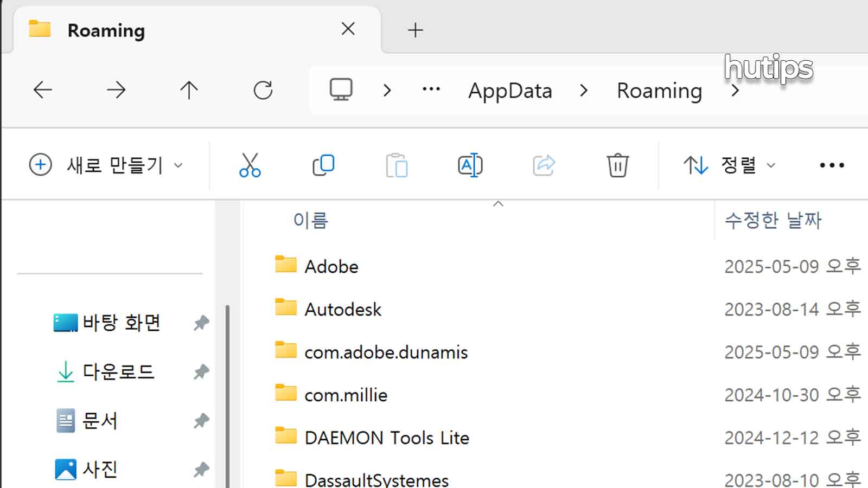Delete selection with the trash icon
Image resolution: width=868 pixels, height=488 pixels.
[x=617, y=165]
